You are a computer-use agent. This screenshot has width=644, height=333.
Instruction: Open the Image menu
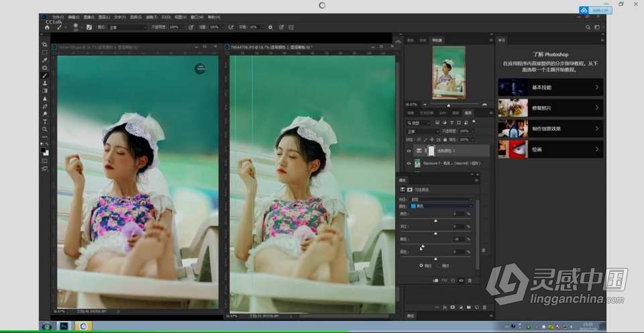pos(89,17)
